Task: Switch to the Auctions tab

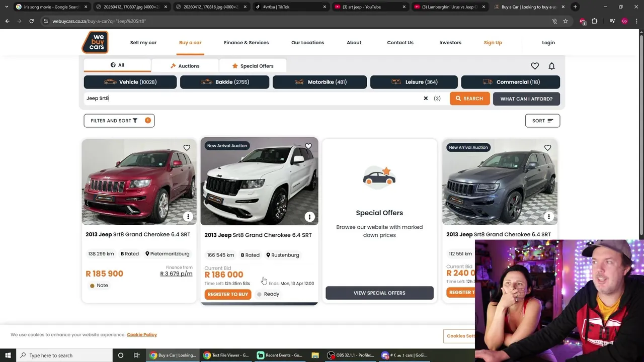Action: (x=185, y=66)
